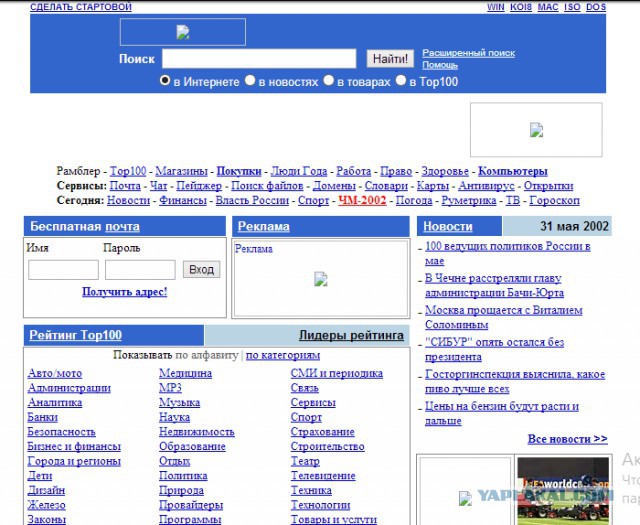Open Поиск файлов service link
Screen dimensions: 640x525
267,186
